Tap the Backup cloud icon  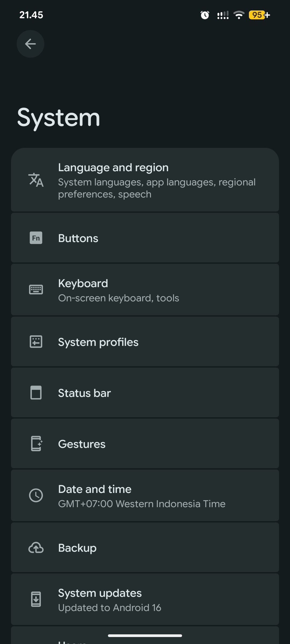coord(36,547)
